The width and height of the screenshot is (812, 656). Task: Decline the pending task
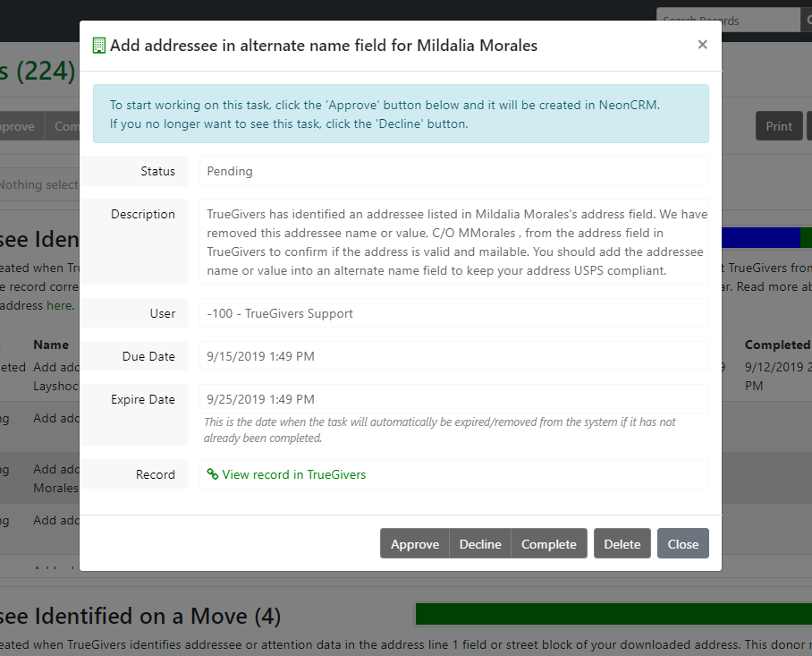[480, 544]
